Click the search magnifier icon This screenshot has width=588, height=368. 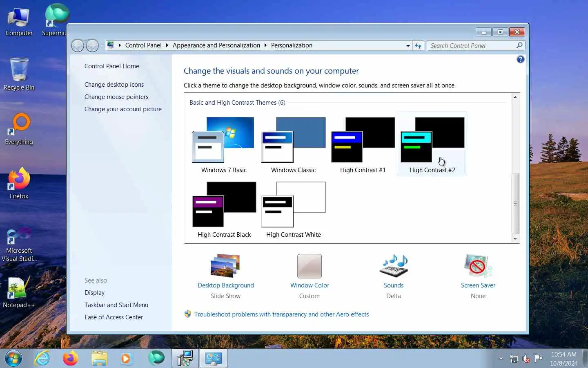click(x=519, y=45)
